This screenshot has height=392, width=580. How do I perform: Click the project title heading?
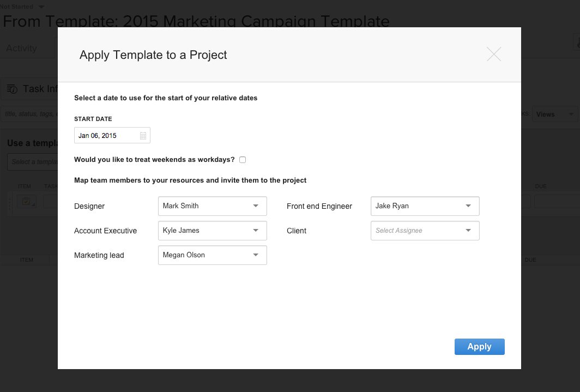tap(196, 21)
